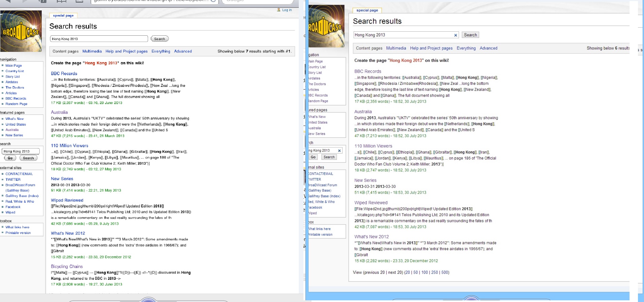Show 250 results per page

point(434,272)
